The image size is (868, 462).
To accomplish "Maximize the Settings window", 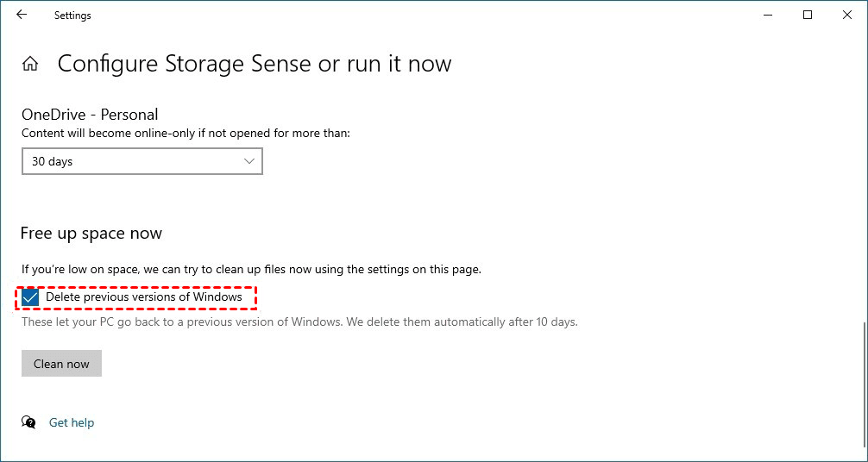I will [x=808, y=15].
